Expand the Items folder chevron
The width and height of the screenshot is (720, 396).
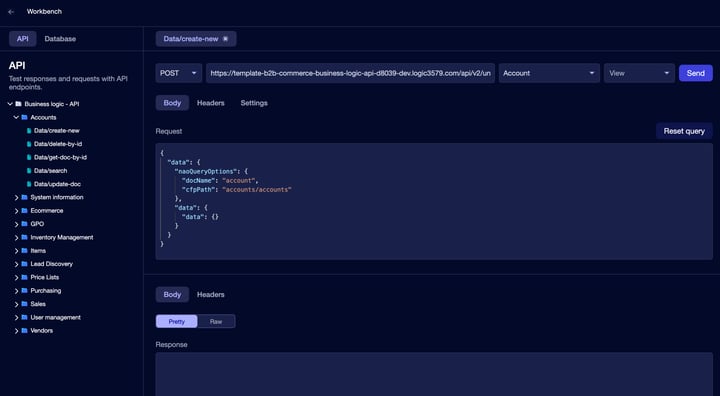coord(16,251)
